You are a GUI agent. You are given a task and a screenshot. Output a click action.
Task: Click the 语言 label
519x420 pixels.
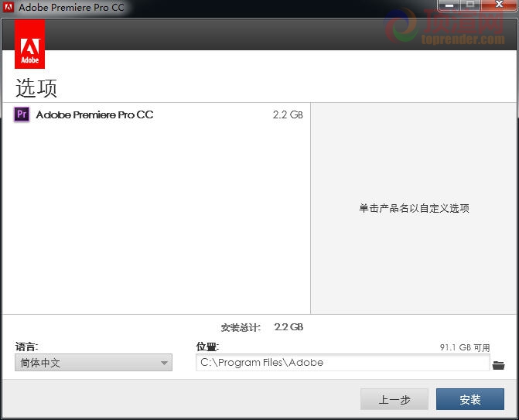tap(26, 347)
